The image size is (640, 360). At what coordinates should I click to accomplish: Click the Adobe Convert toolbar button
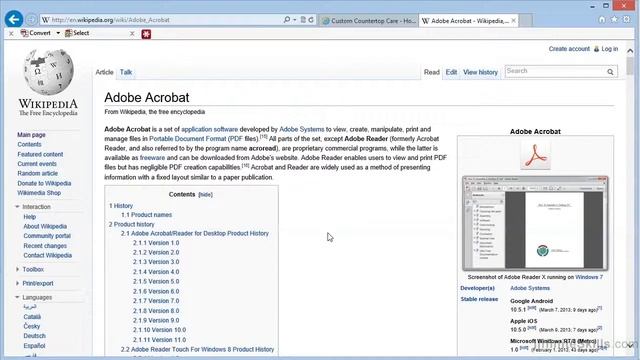36,33
